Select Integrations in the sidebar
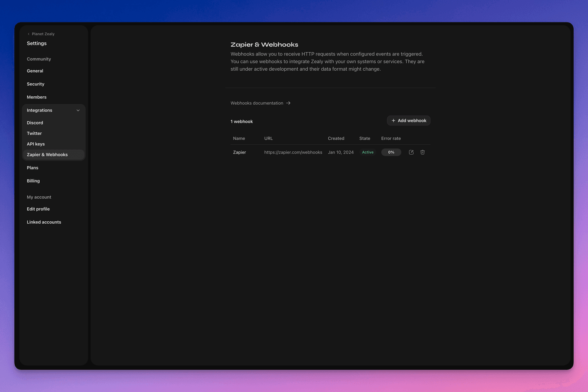 [53, 110]
